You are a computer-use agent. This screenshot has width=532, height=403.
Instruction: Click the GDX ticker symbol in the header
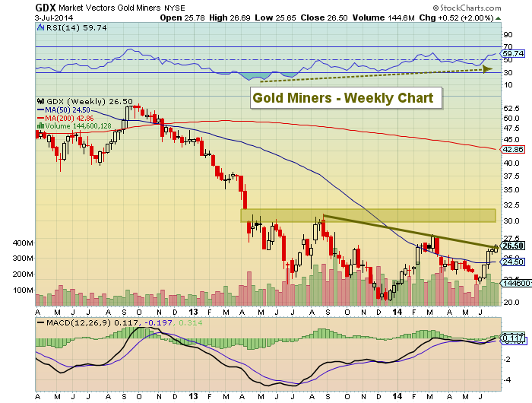(46, 8)
